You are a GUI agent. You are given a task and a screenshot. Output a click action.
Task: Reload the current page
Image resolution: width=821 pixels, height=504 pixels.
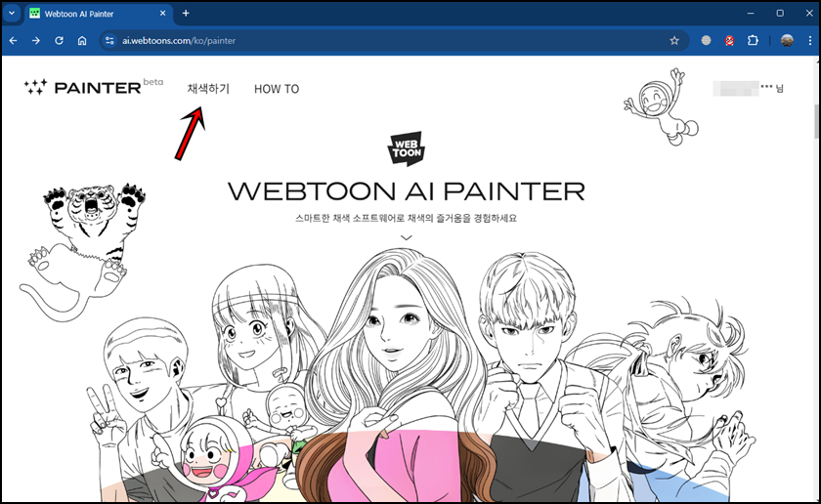(60, 41)
